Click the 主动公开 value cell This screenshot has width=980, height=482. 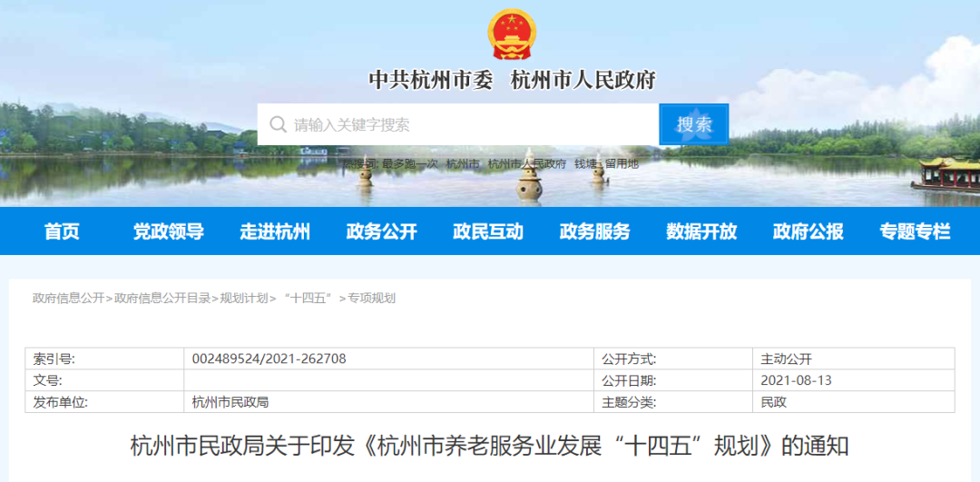854,359
